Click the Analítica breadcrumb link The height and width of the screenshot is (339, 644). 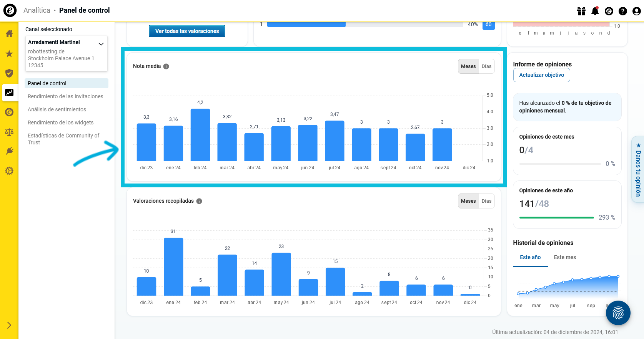tap(37, 10)
